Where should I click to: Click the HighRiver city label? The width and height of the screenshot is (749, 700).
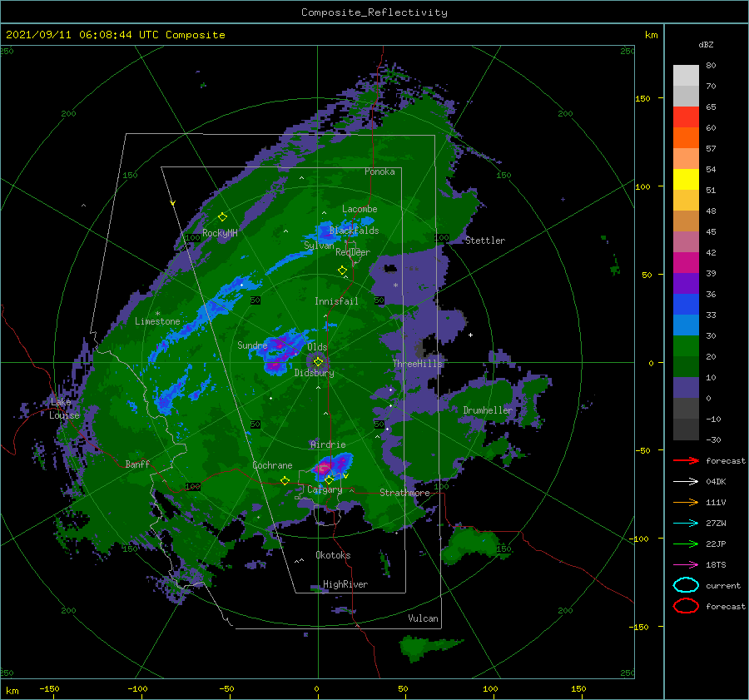(x=345, y=584)
